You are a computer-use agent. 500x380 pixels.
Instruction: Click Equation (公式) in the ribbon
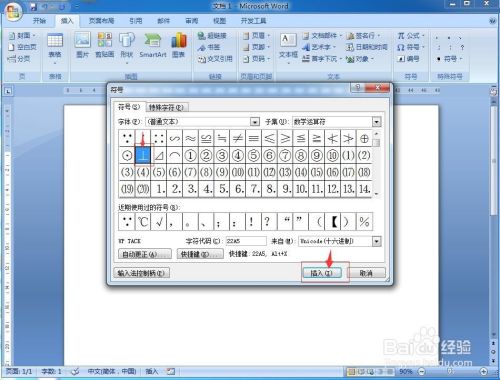coord(411,35)
